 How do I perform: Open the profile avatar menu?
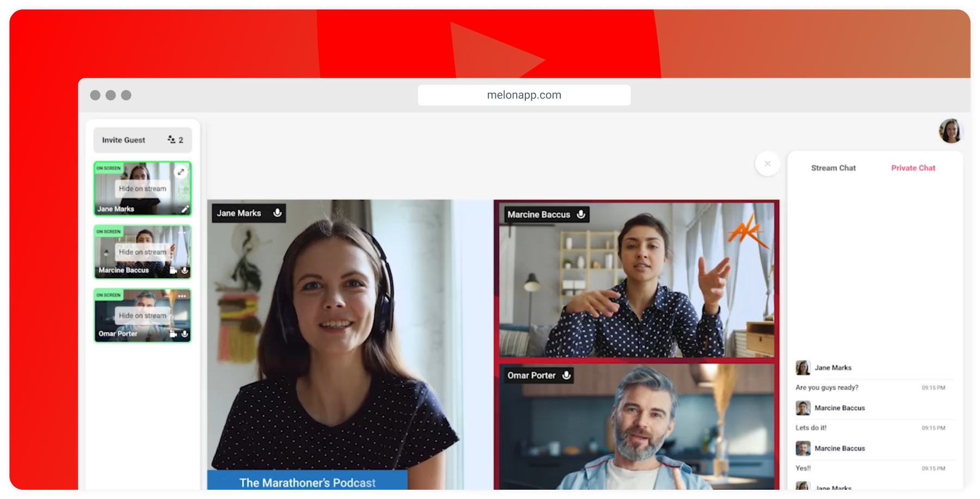tap(951, 131)
